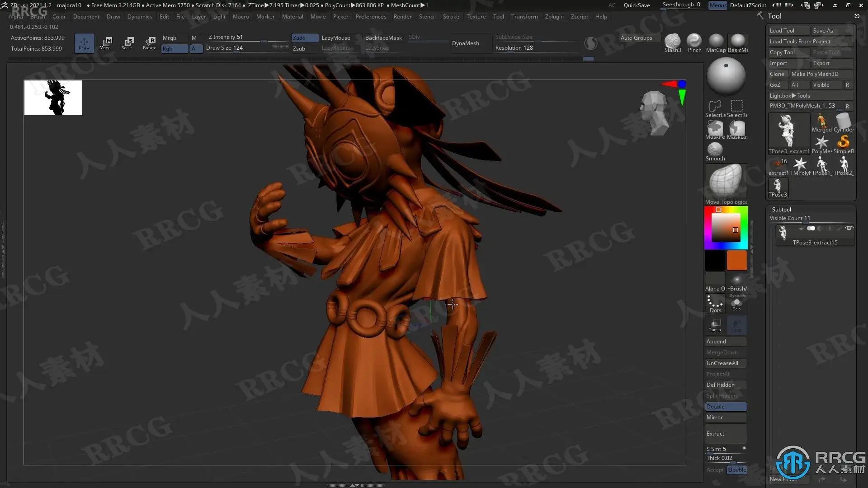868x488 pixels.
Task: Open the Alpha Off selector
Action: (x=715, y=282)
